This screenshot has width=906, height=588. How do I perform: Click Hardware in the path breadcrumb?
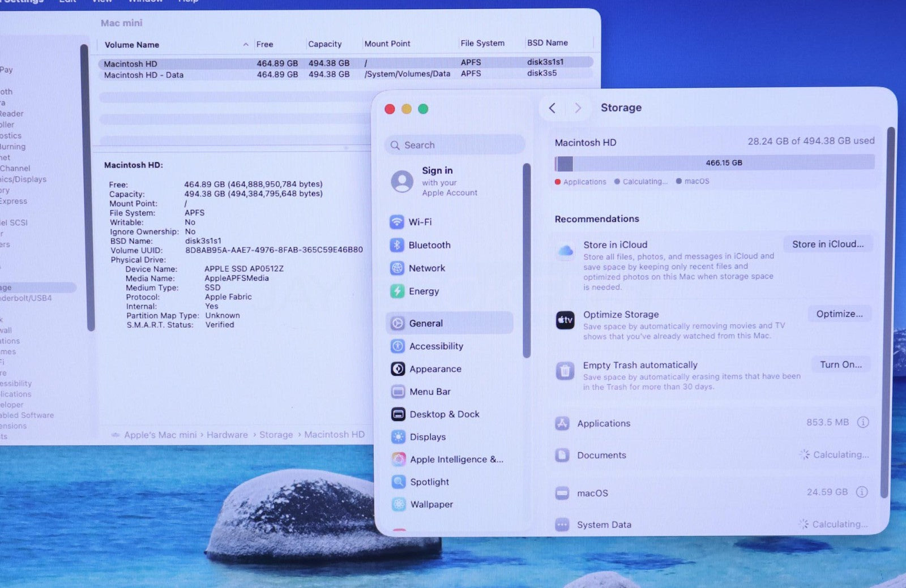coord(227,435)
